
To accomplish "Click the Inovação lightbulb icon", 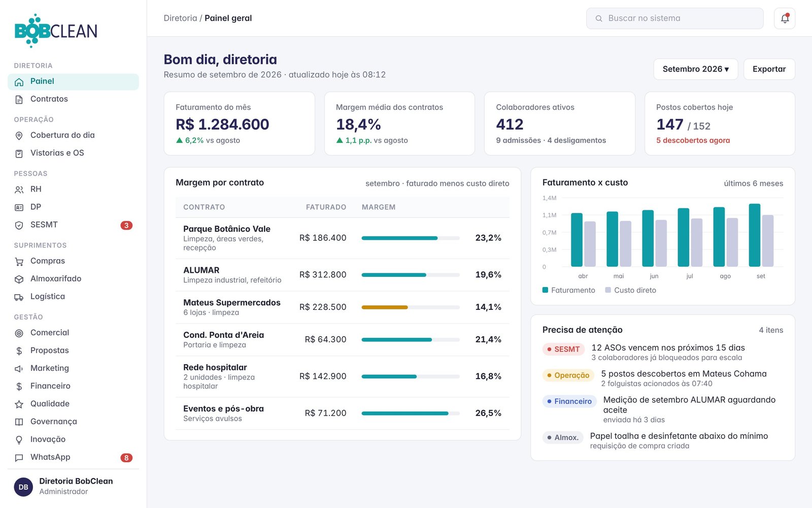I will tap(19, 440).
